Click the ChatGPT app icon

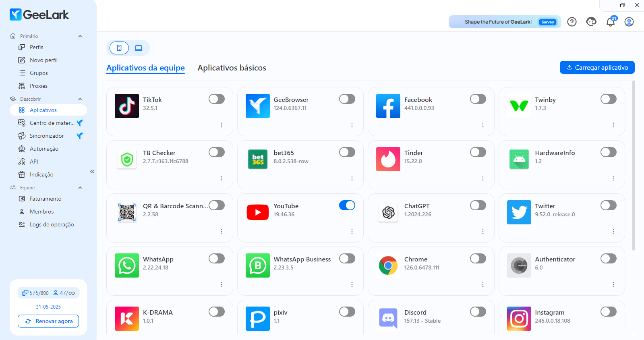388,212
